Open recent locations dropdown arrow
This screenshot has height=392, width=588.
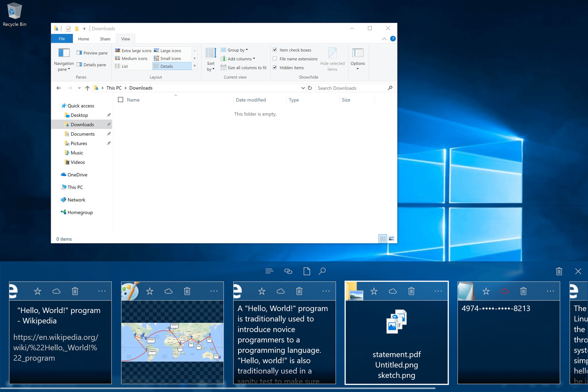79,88
